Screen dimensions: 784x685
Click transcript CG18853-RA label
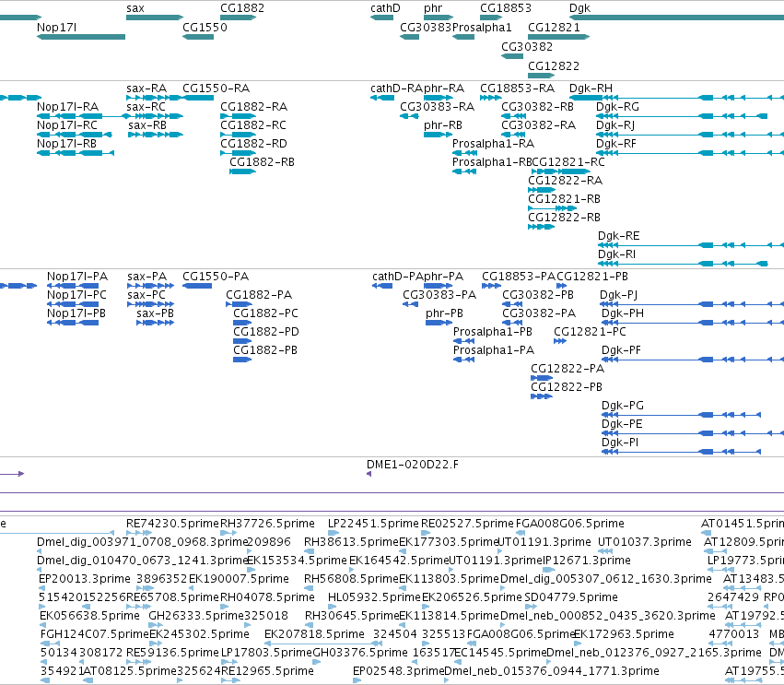pos(518,89)
